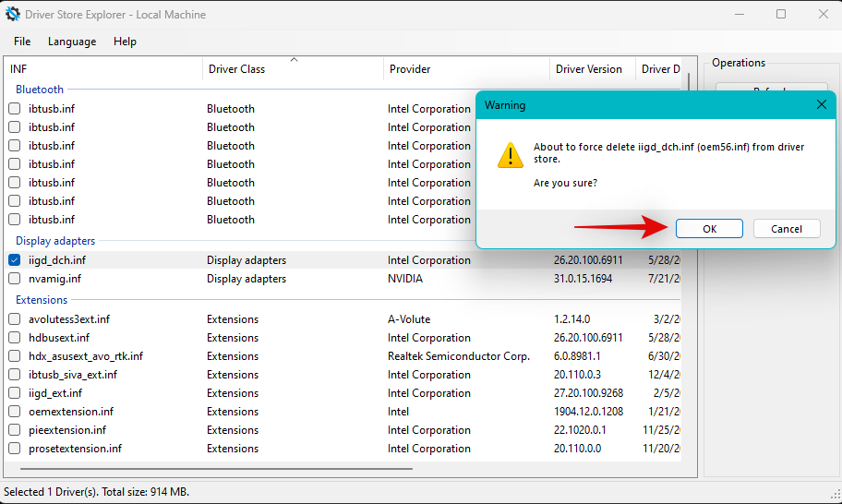Screen dimensions: 842x504
Task: Enable the hdx_asusext_avo_rtk.inf checkbox
Action: (x=15, y=356)
